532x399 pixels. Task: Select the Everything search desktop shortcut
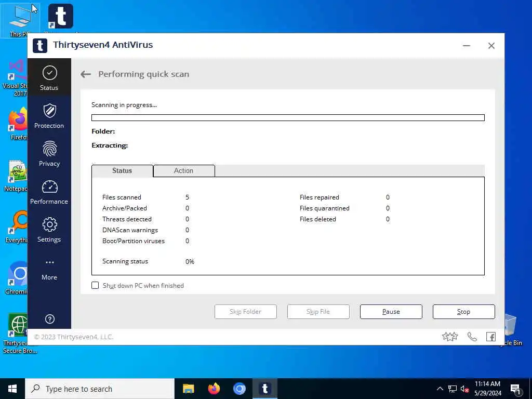[x=16, y=228]
